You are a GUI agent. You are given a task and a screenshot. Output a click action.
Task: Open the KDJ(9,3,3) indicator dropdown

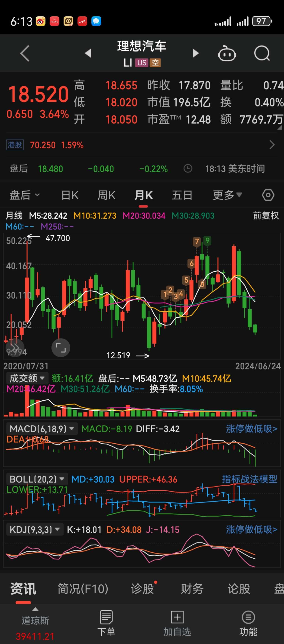[35, 529]
